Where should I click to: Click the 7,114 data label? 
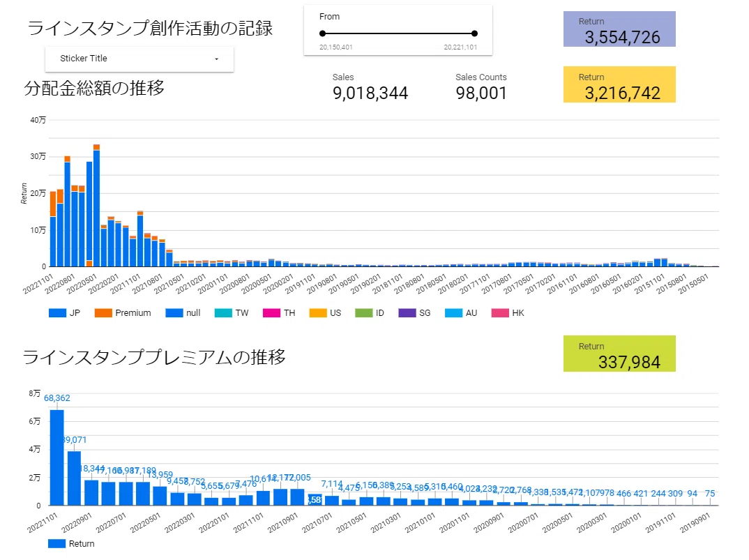click(331, 484)
